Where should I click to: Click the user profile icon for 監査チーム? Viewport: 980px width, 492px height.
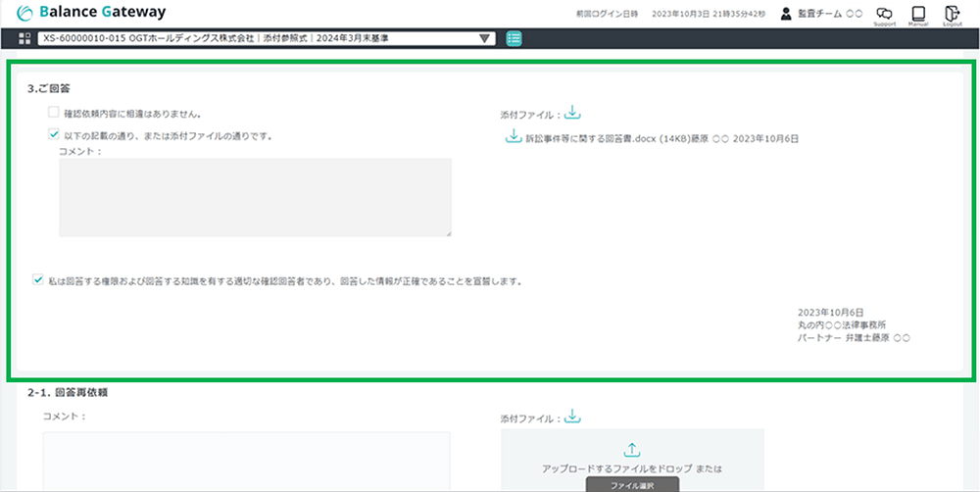pos(786,14)
